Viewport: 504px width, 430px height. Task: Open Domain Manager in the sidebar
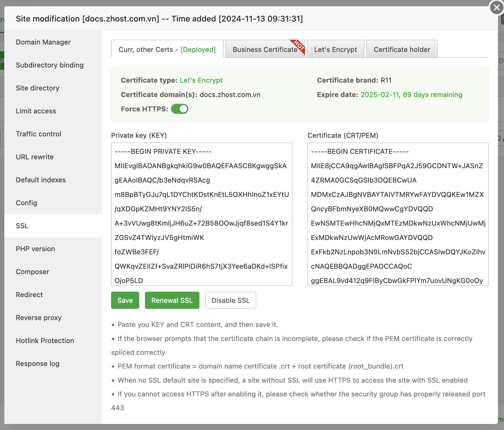pyautogui.click(x=43, y=42)
